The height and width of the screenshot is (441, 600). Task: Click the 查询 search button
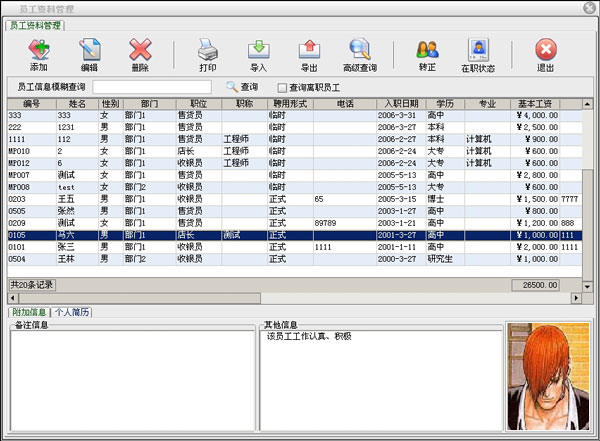pyautogui.click(x=242, y=88)
